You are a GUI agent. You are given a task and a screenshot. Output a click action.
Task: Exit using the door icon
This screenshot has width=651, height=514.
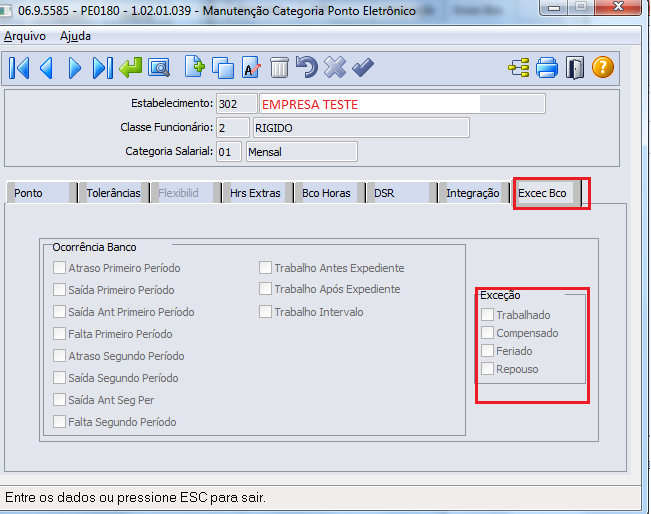click(x=575, y=68)
